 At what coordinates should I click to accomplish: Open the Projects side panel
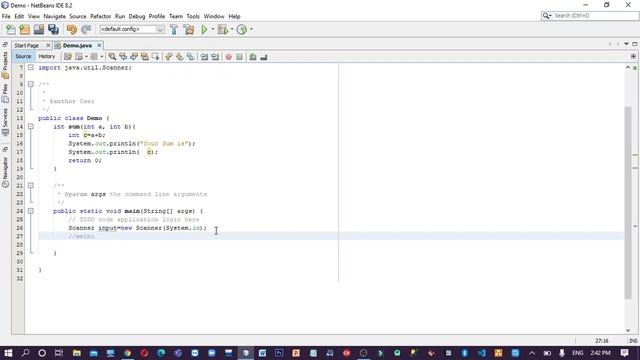(5, 64)
